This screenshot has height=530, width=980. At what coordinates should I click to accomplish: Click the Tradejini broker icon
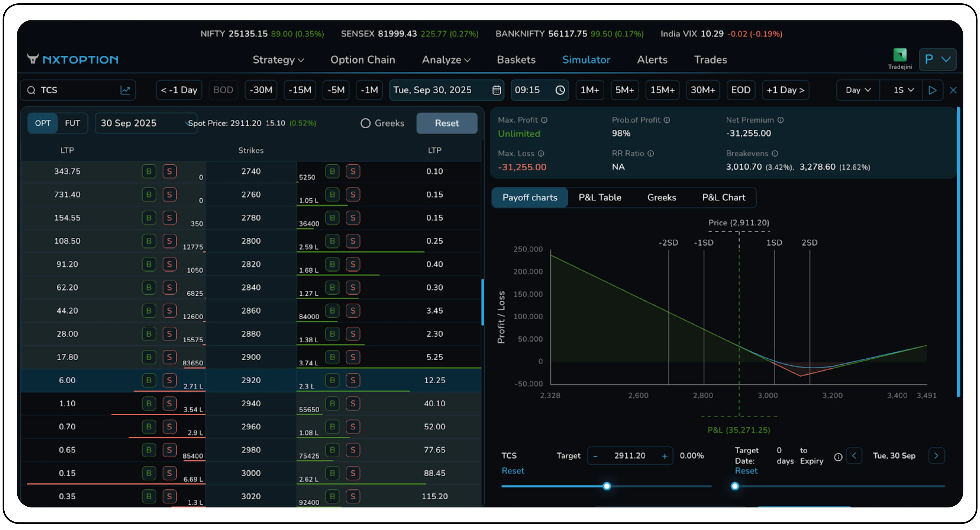pos(900,56)
